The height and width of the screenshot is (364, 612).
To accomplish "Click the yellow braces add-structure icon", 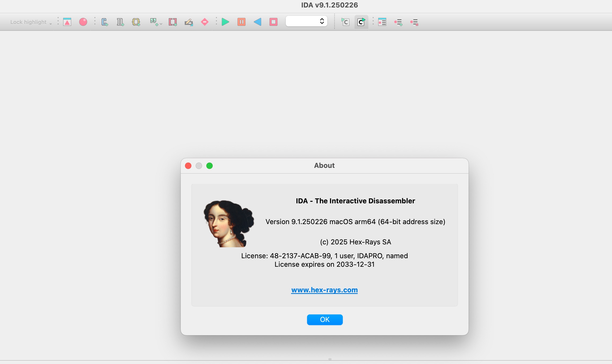I will pyautogui.click(x=136, y=22).
